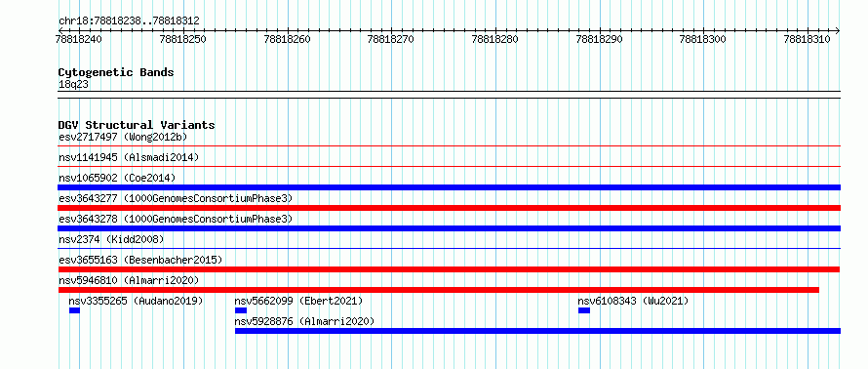This screenshot has width=868, height=369.
Task: Click the small blue block under nsv3355265
Action: click(75, 310)
